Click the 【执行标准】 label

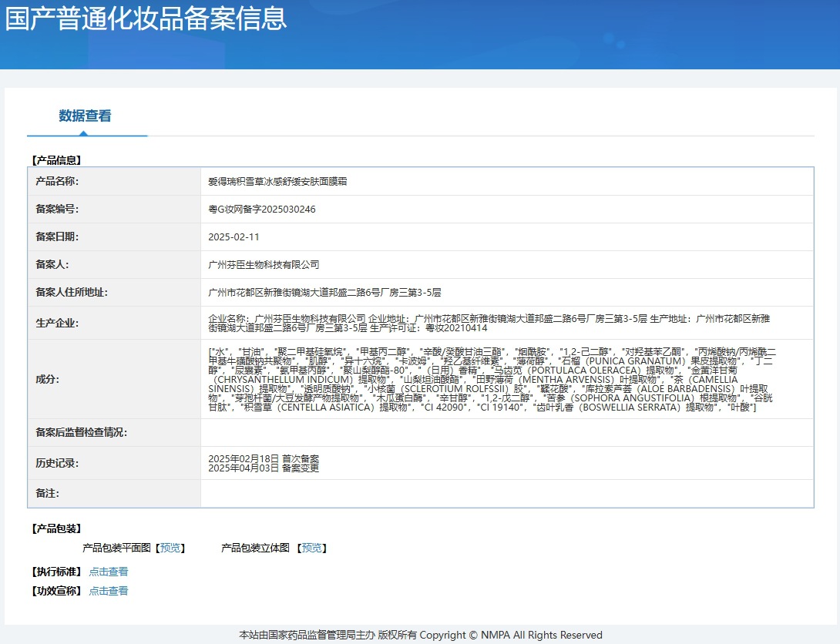click(x=56, y=572)
